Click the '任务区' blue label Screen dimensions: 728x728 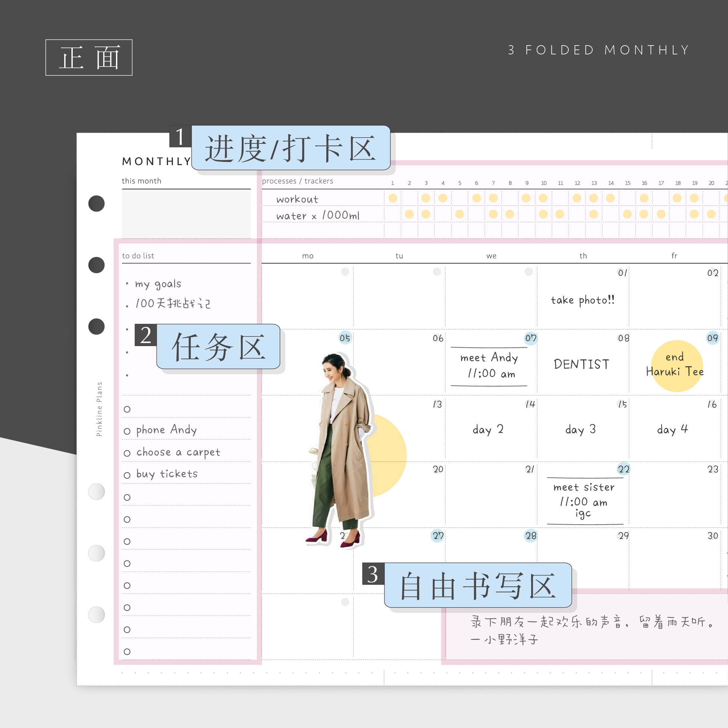coord(218,347)
